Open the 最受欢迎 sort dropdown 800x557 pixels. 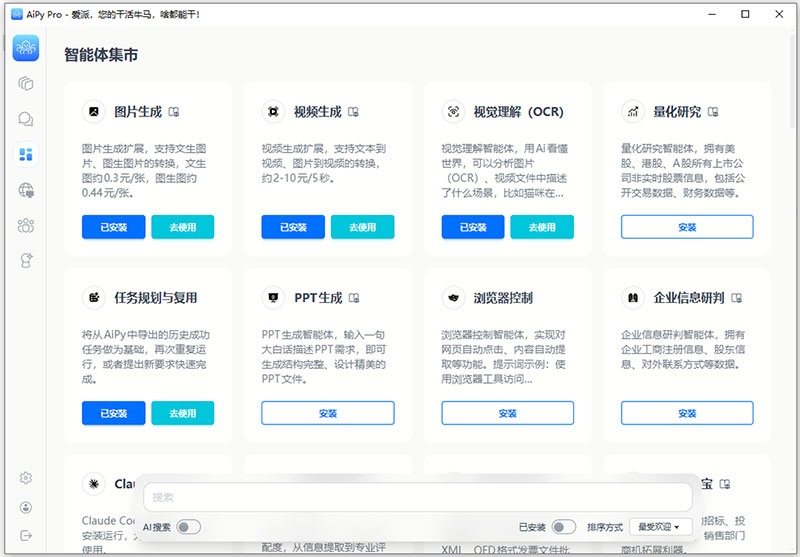[x=660, y=527]
